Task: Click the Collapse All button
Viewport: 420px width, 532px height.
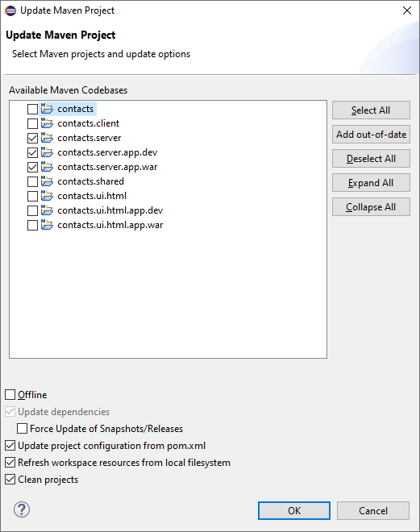Action: 371,207
